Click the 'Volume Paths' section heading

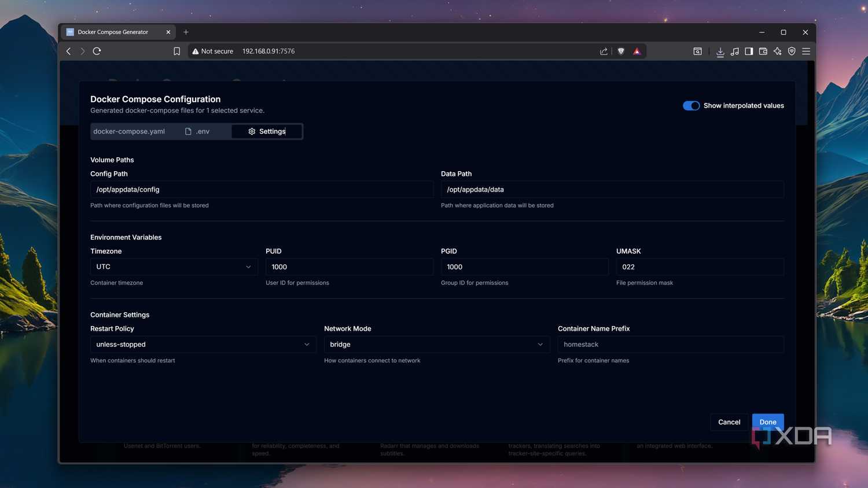tap(112, 160)
